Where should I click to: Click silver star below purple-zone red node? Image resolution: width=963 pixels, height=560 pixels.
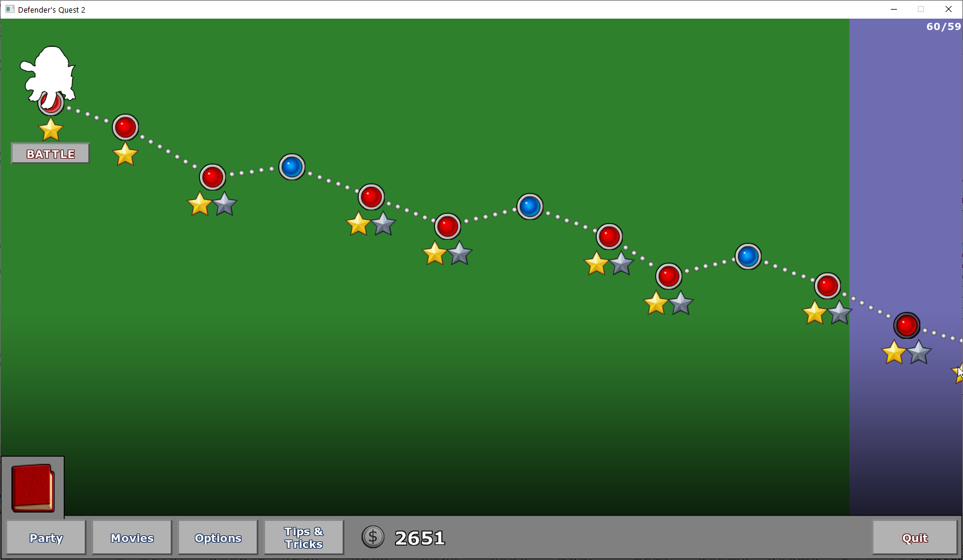[919, 353]
